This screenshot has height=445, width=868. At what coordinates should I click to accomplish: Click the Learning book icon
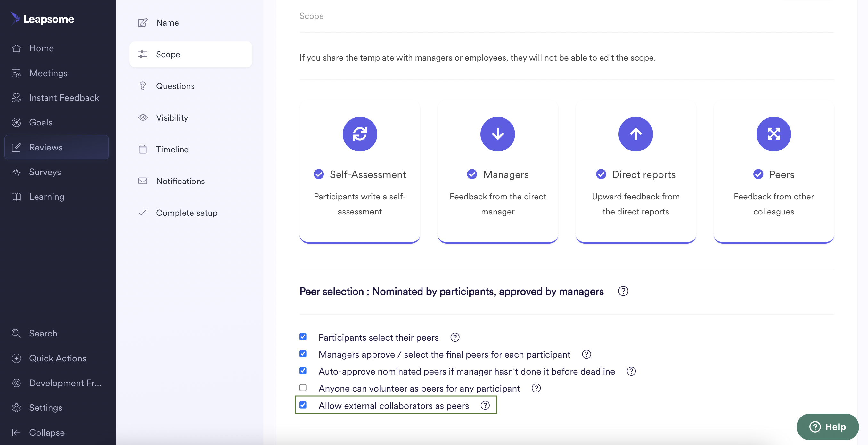[17, 197]
